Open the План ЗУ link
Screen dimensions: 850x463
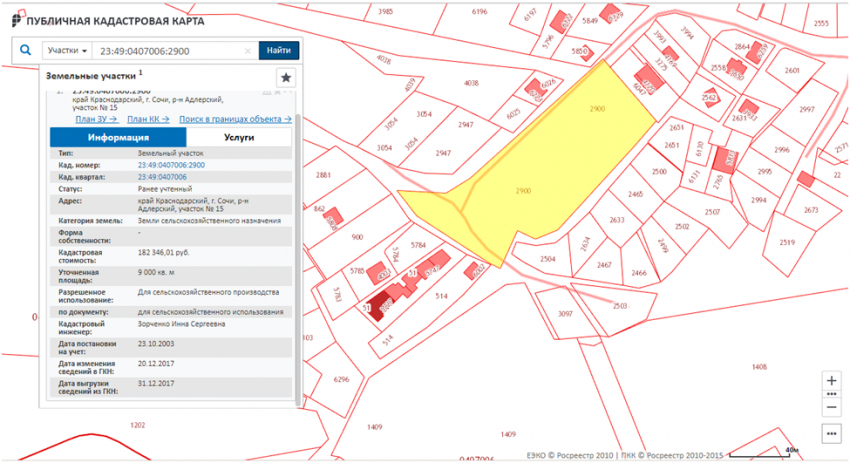tap(97, 118)
